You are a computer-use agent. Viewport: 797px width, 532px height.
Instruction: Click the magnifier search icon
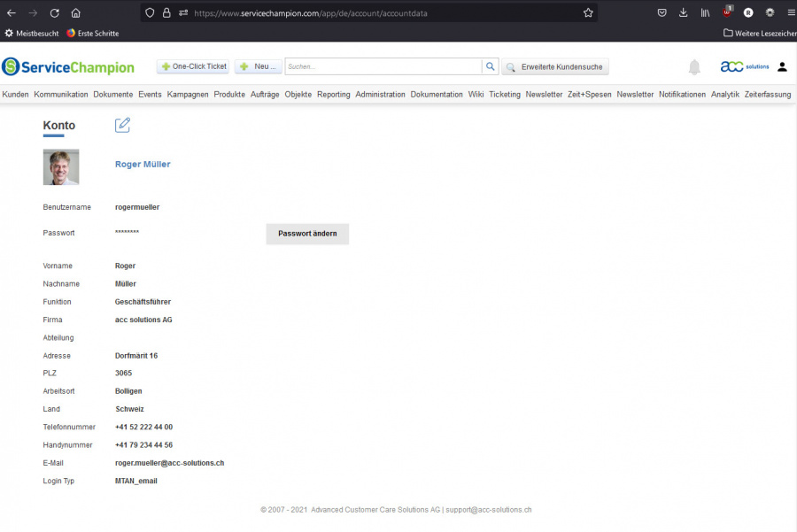click(x=490, y=66)
